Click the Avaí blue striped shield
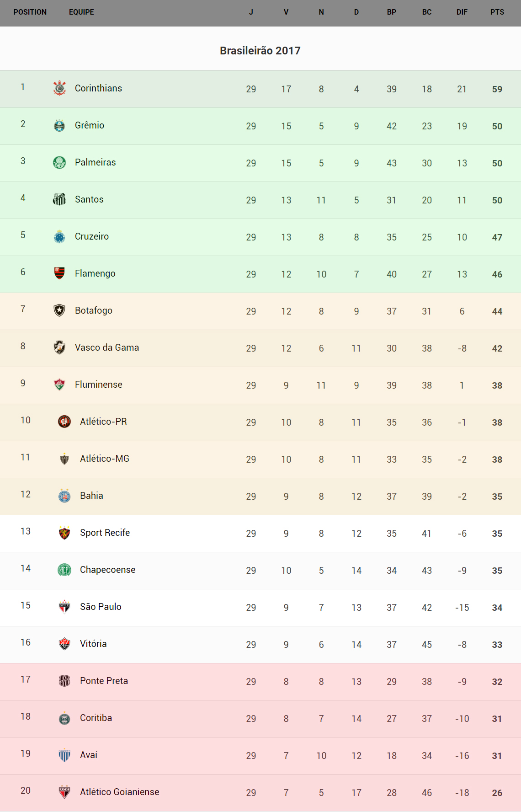The image size is (521, 812). [x=64, y=755]
